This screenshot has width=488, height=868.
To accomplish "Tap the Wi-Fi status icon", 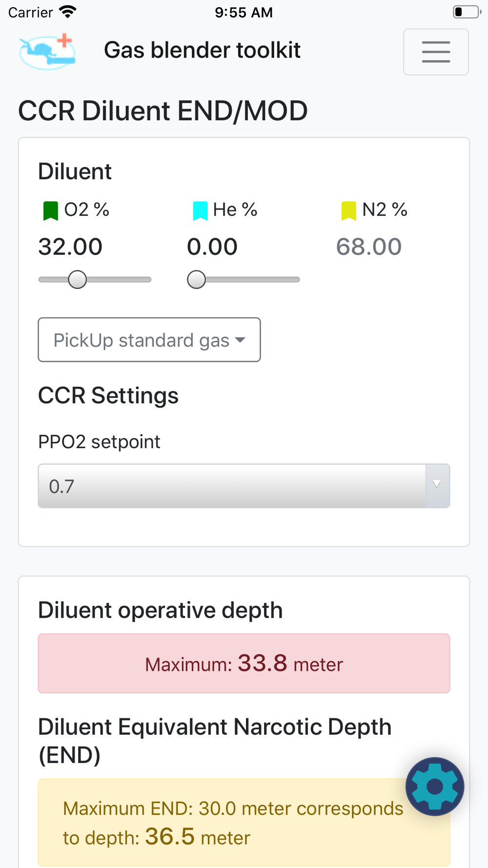I will (x=68, y=12).
